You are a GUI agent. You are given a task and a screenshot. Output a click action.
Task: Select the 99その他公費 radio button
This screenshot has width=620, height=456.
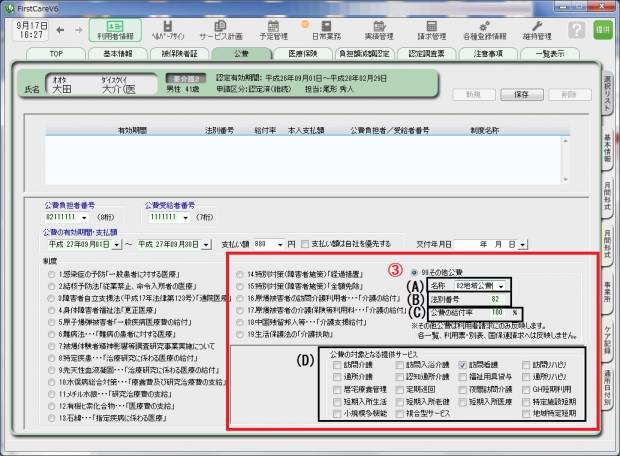(415, 271)
